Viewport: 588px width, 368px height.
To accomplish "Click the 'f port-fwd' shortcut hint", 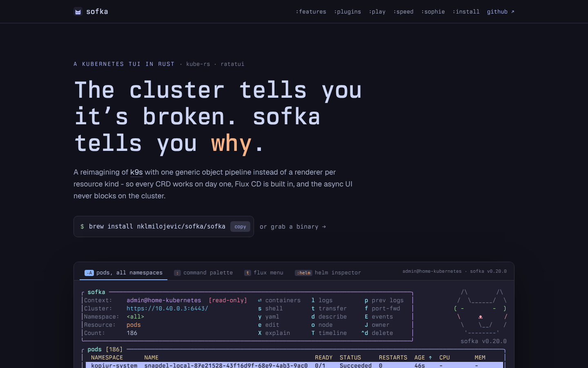I will [382, 308].
